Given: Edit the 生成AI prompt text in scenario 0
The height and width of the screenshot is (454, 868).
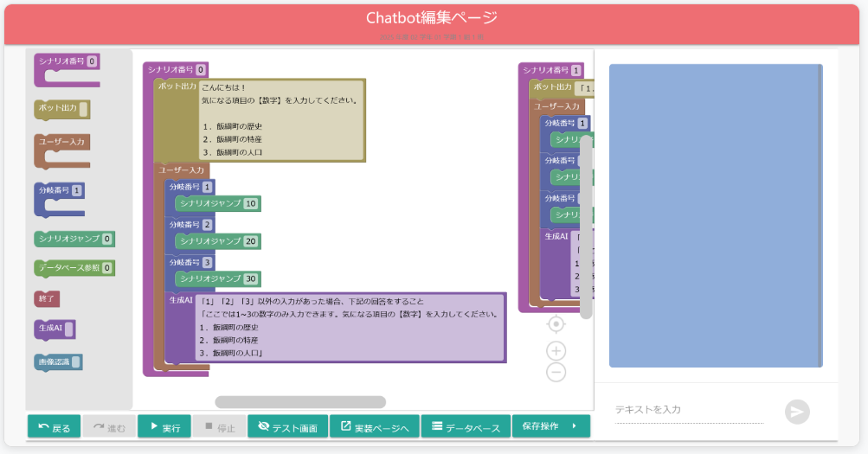Looking at the screenshot, I should [x=350, y=328].
